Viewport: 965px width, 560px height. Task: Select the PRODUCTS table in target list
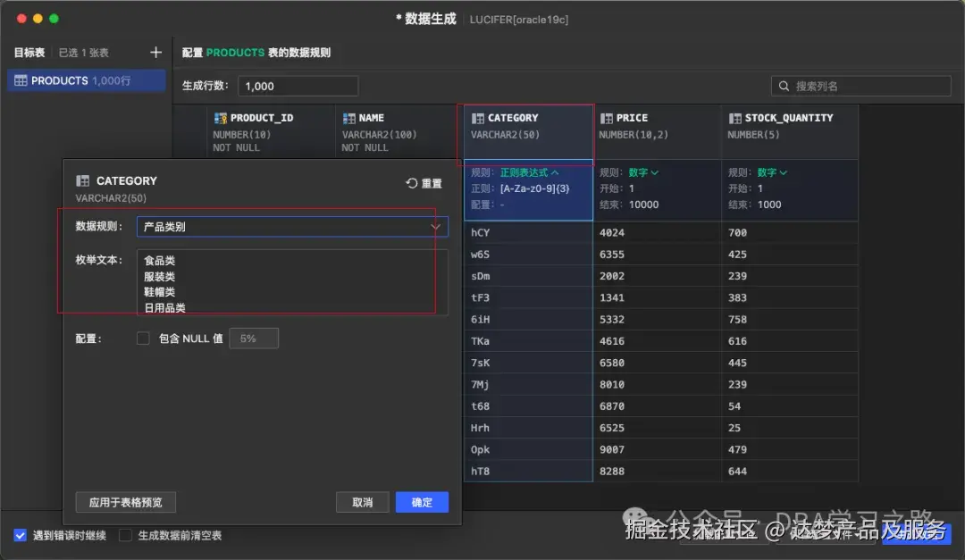86,80
